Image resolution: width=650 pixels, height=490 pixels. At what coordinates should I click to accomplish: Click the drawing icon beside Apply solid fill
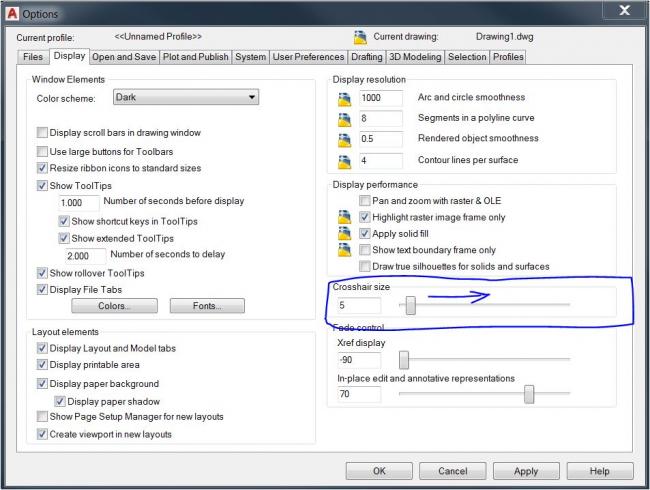pos(346,233)
